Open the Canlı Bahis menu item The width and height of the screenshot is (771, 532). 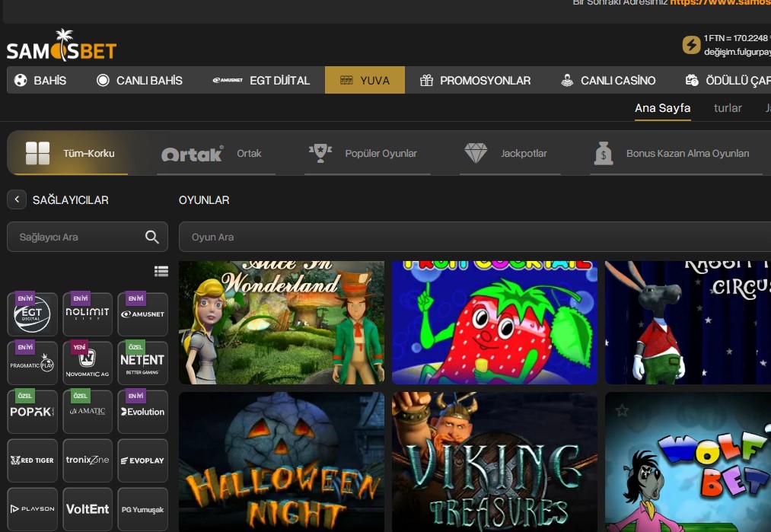[139, 80]
